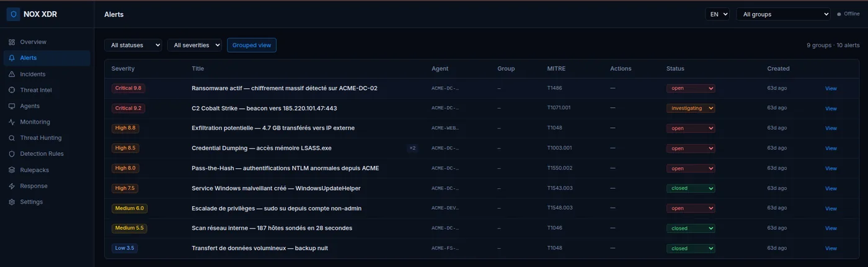The height and width of the screenshot is (267, 868).
Task: Change status of Pass-the-Hash alert
Action: pos(691,168)
